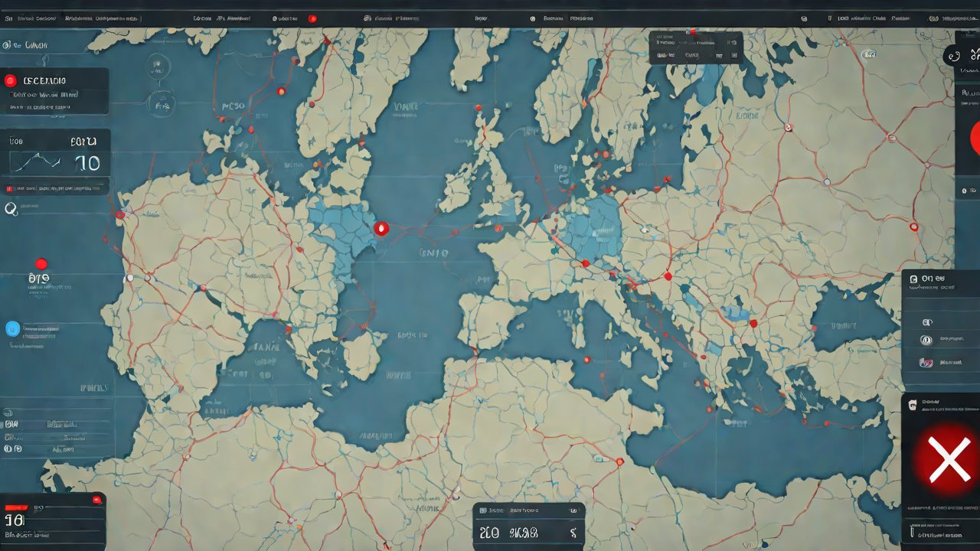This screenshot has height=551, width=980.
Task: Click the blue circle icon on left sidebar
Action: click(x=12, y=328)
